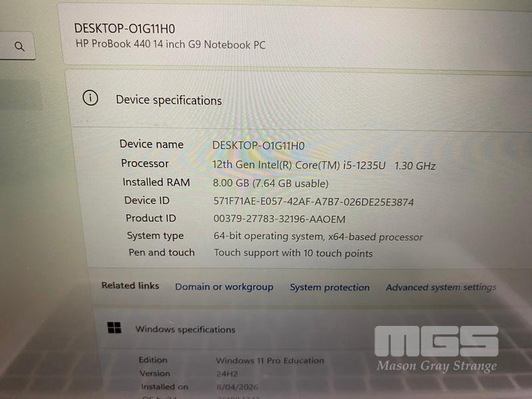Select the Device name value text
The image size is (532, 399).
click(258, 146)
